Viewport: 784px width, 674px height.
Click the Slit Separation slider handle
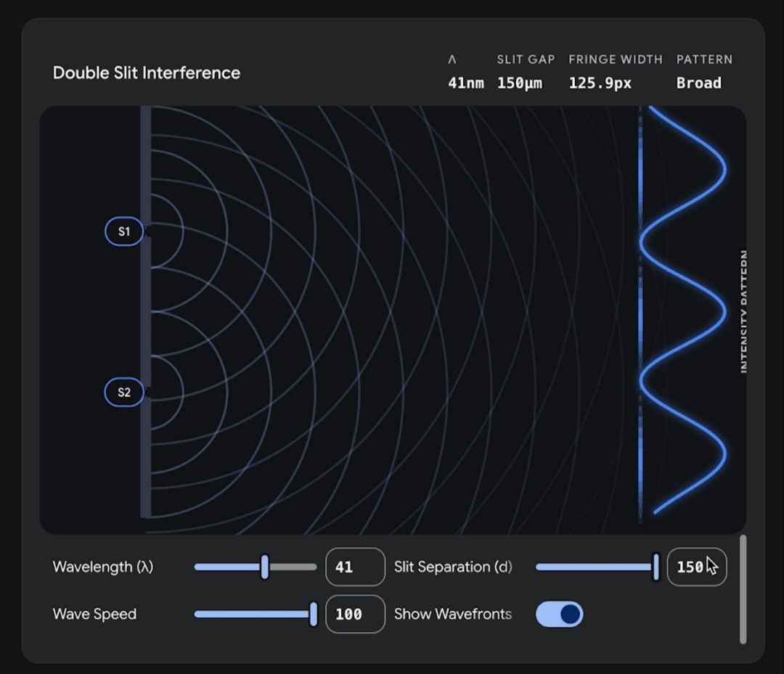pyautogui.click(x=656, y=567)
